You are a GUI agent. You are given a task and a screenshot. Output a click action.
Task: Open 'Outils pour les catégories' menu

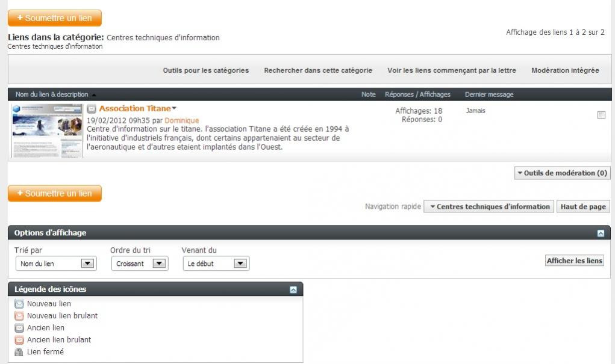click(205, 70)
